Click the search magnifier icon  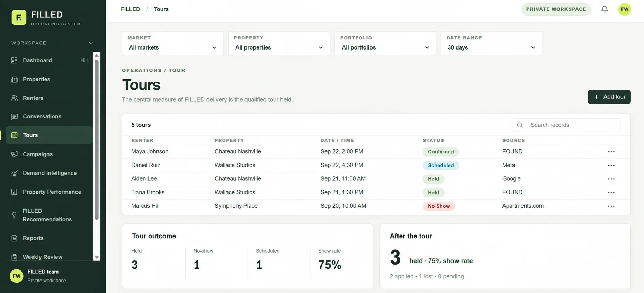pos(520,125)
